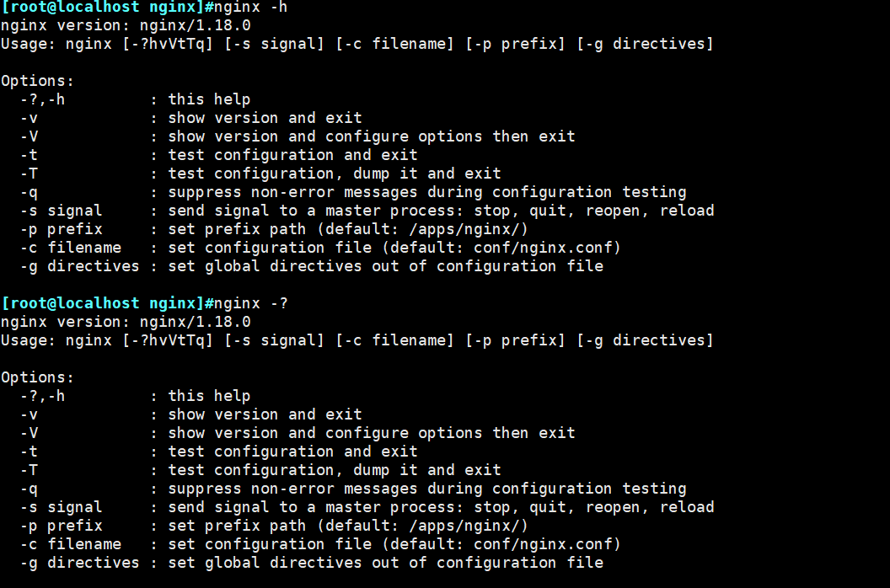
Task: Click the typed "nginx -h" command text
Action: [251, 7]
